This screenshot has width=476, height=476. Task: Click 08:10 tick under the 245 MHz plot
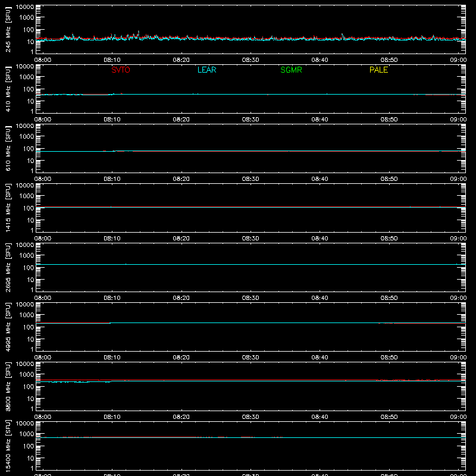coord(112,60)
